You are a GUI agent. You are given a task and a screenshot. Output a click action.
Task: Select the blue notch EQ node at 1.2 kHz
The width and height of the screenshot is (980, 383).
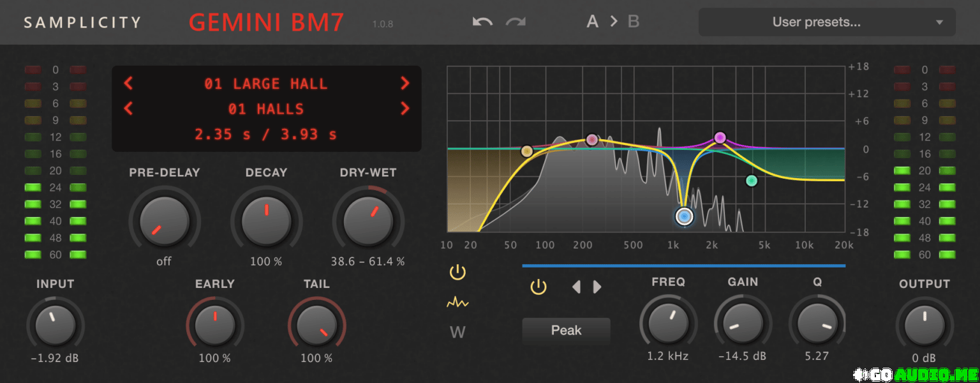685,217
